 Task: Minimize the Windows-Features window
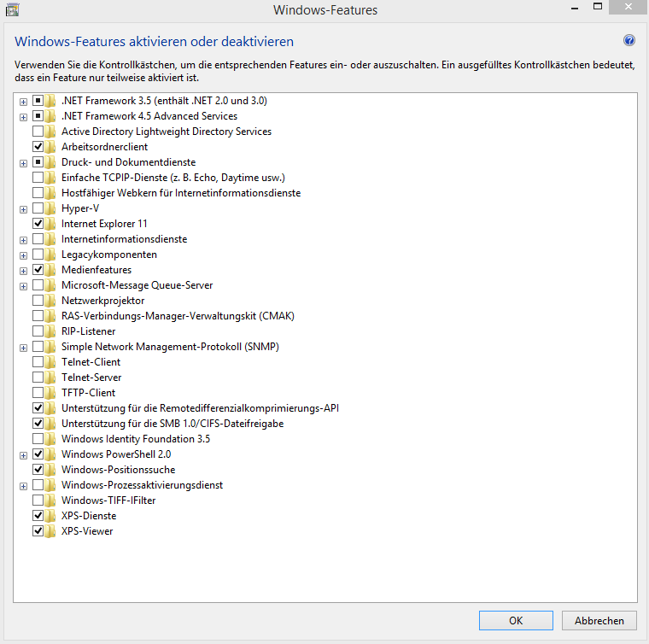pyautogui.click(x=575, y=8)
